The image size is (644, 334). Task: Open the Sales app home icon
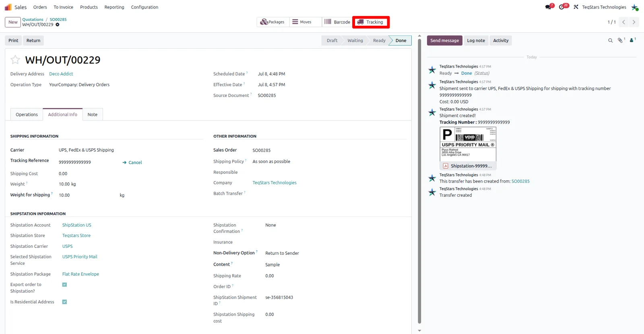(8, 7)
